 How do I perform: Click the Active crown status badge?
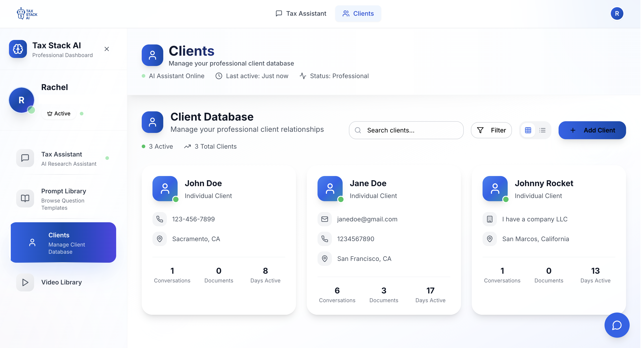coord(59,114)
